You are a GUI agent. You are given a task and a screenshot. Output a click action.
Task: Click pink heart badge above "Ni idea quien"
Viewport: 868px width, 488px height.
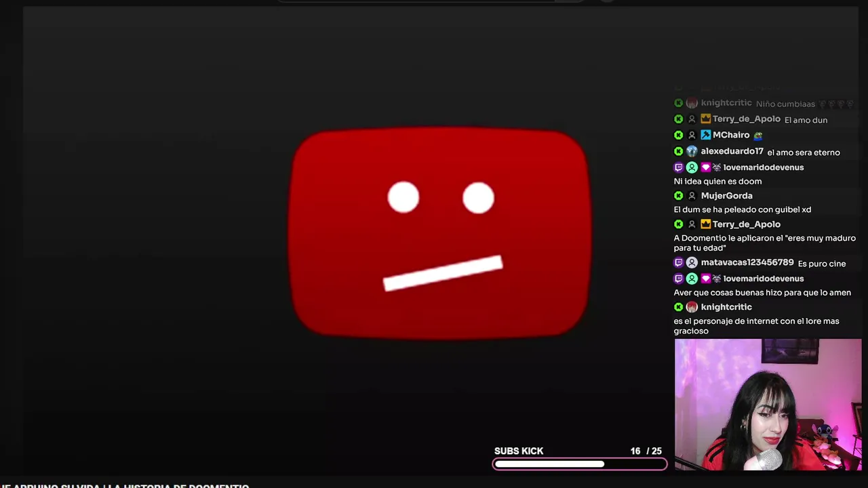tap(705, 167)
